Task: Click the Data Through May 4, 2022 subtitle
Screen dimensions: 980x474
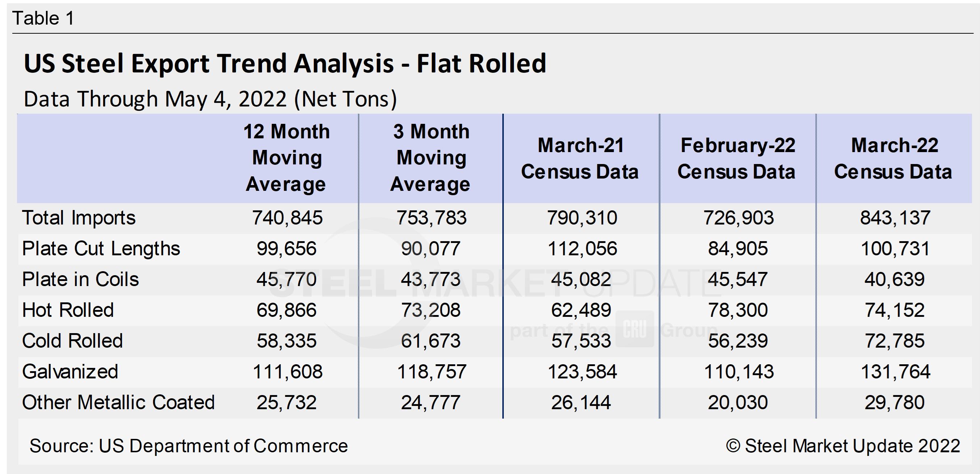Action: [211, 100]
